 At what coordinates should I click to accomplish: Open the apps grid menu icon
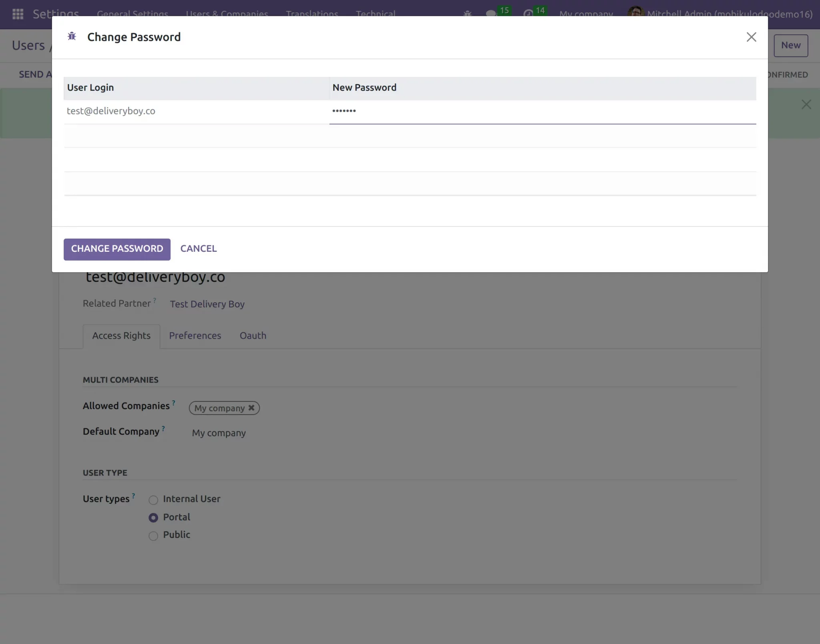click(18, 14)
